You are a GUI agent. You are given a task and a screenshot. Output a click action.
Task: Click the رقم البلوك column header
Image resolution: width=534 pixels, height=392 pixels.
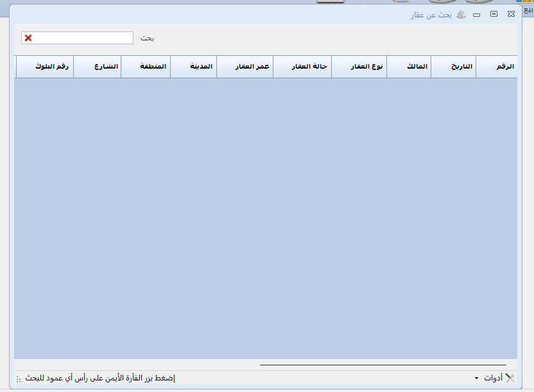[45, 67]
